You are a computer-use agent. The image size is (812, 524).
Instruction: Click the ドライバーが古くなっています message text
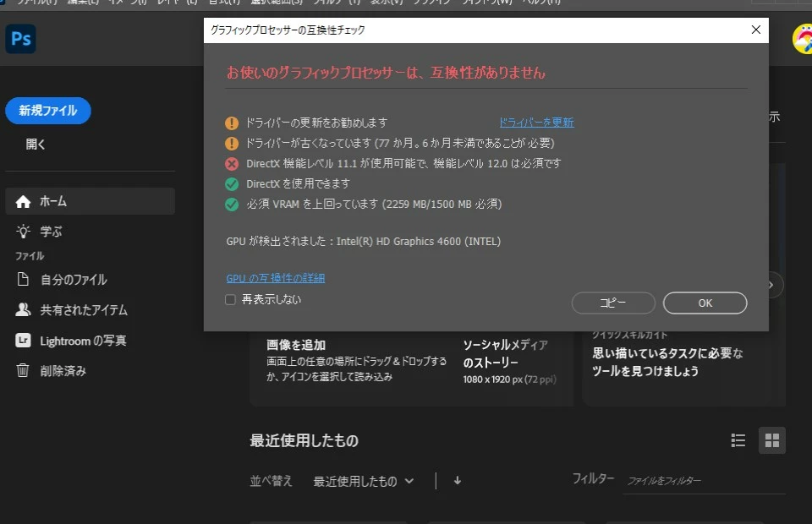click(400, 144)
